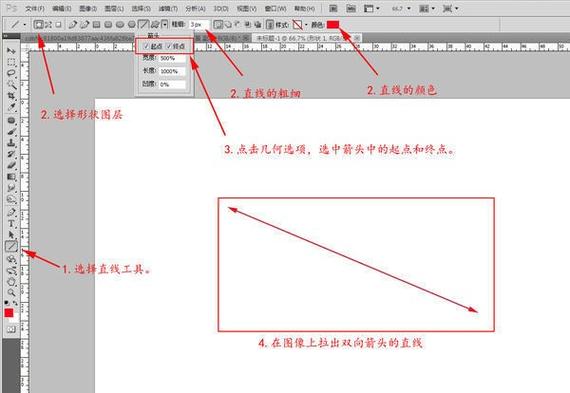Select the Hand tool

click(11, 282)
